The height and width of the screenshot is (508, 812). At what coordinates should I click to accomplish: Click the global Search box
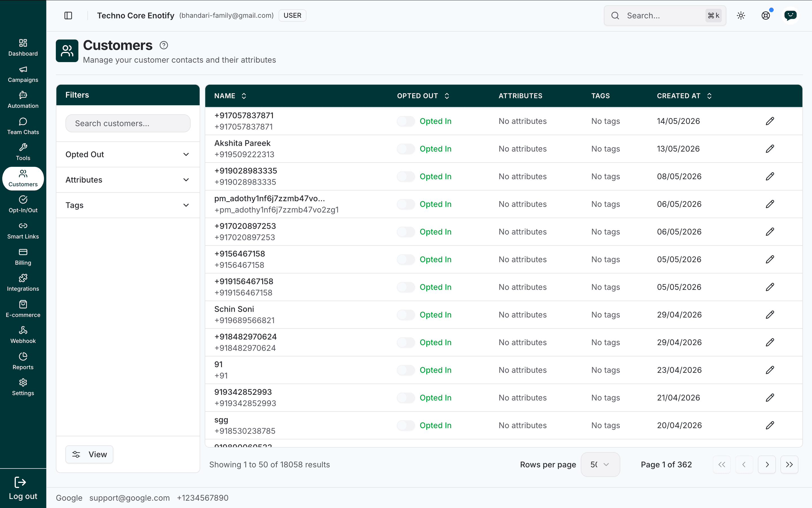pyautogui.click(x=665, y=16)
